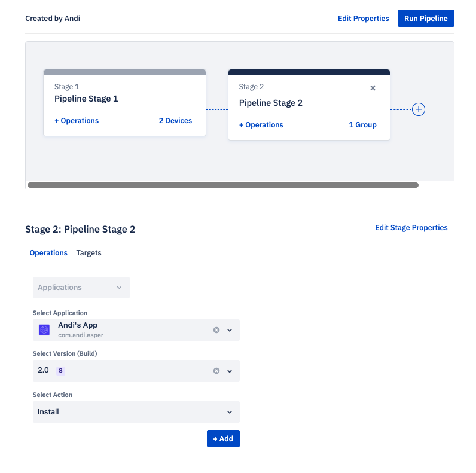The width and height of the screenshot is (476, 473).
Task: Click the Run Pipeline button
Action: coord(426,18)
